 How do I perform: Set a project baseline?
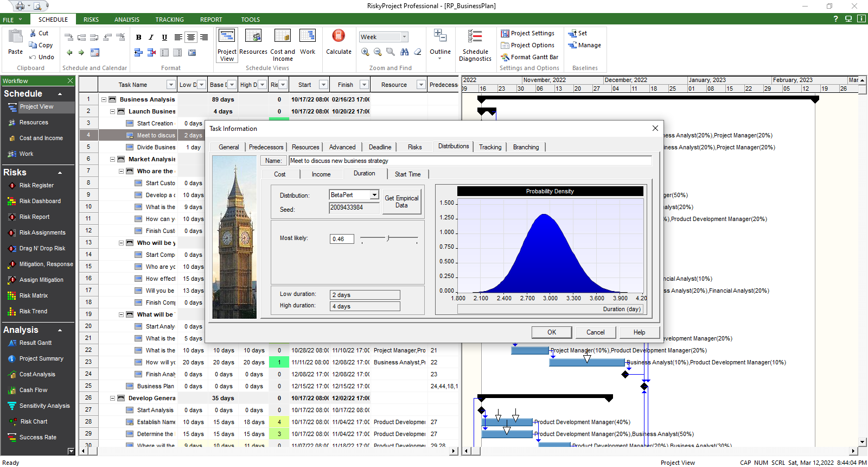(x=578, y=33)
